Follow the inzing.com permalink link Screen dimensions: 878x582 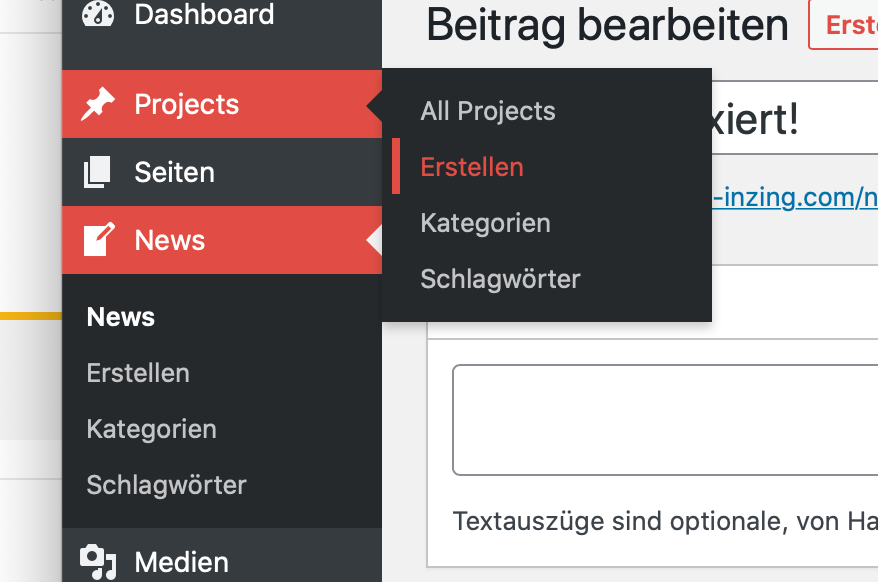point(795,198)
